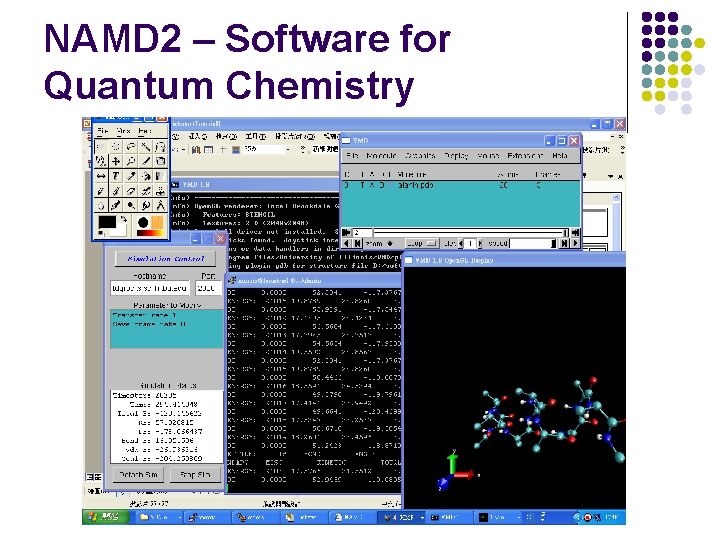This screenshot has height=540, width=720.
Task: Select the Dodge tool in the bottom palette row
Action: (x=131, y=206)
